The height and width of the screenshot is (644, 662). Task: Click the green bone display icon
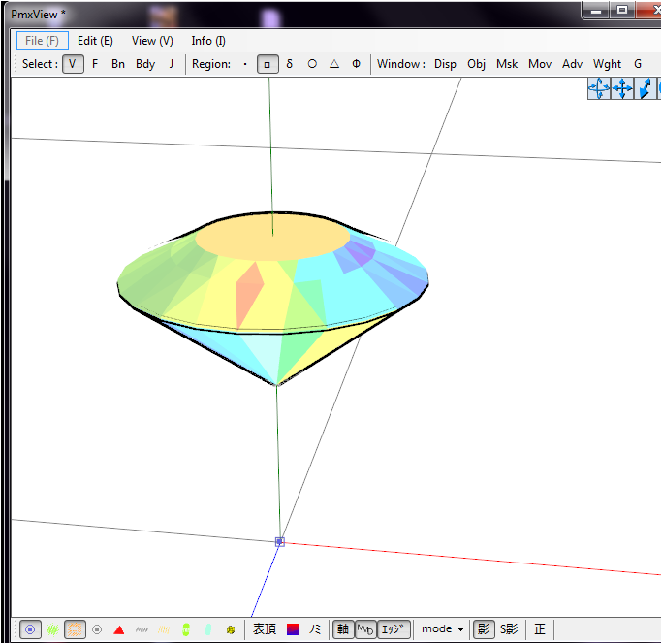coord(186,629)
